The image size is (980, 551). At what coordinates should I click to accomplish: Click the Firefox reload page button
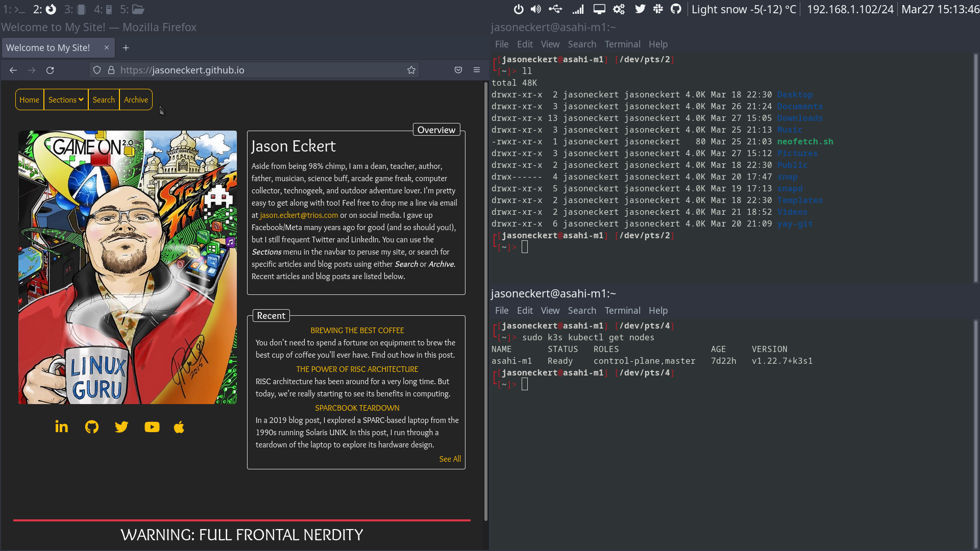50,70
